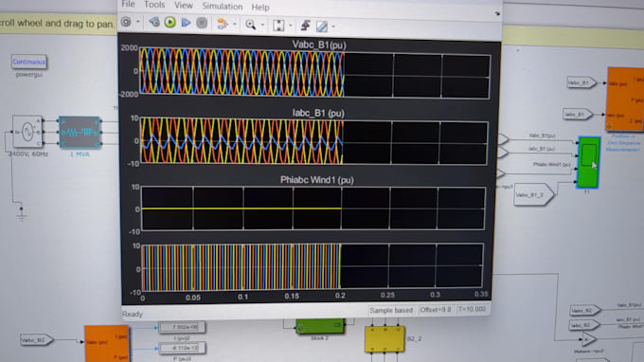Click the Phiabc Wind1 (pu) plot title
This screenshot has width=644, height=362.
point(317,180)
